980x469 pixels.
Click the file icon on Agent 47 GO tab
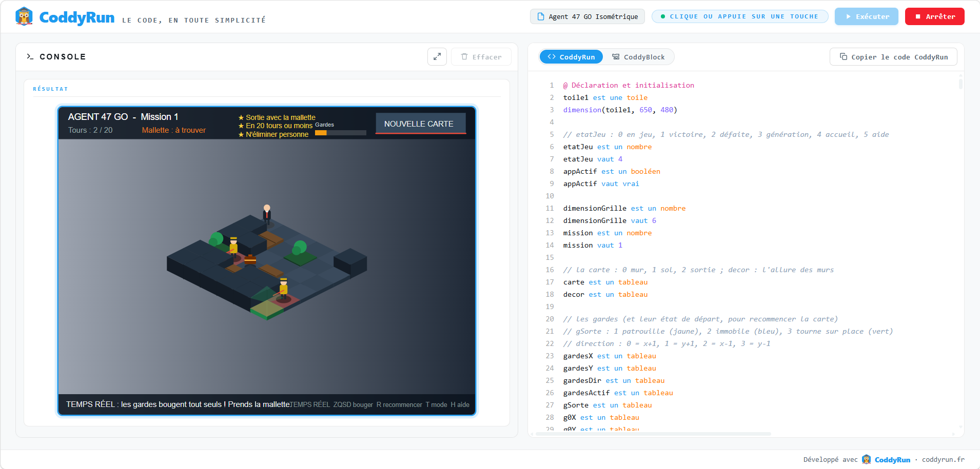(541, 16)
